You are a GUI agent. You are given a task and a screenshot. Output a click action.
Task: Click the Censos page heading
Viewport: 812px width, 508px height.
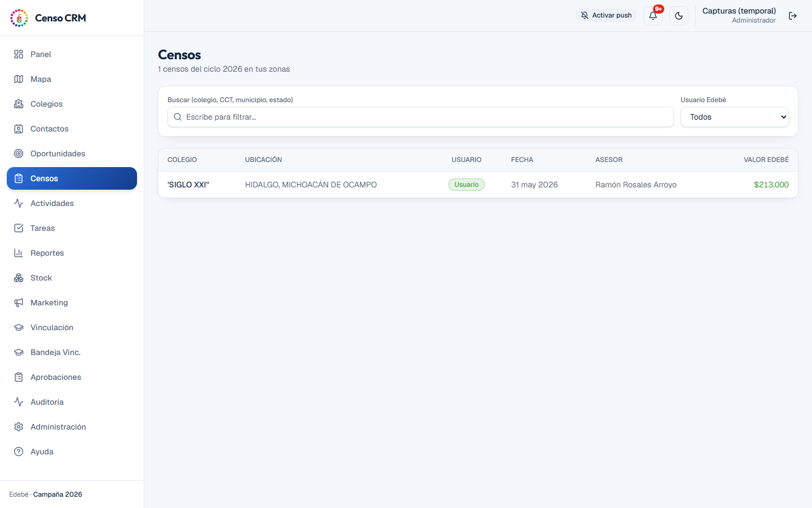point(179,55)
